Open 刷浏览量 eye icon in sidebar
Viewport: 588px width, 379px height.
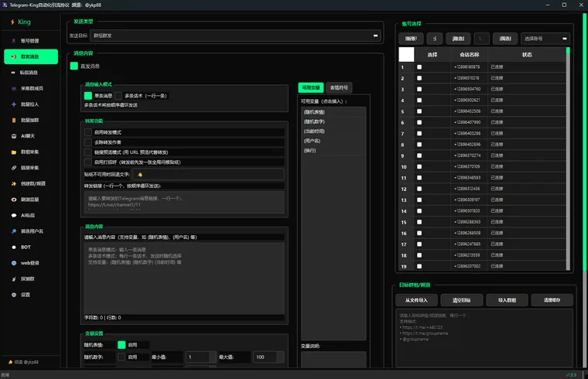14,200
